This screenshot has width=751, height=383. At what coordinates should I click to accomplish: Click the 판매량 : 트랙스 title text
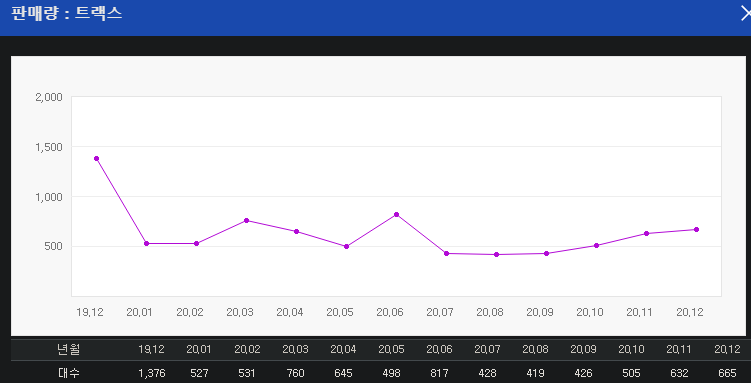click(67, 13)
